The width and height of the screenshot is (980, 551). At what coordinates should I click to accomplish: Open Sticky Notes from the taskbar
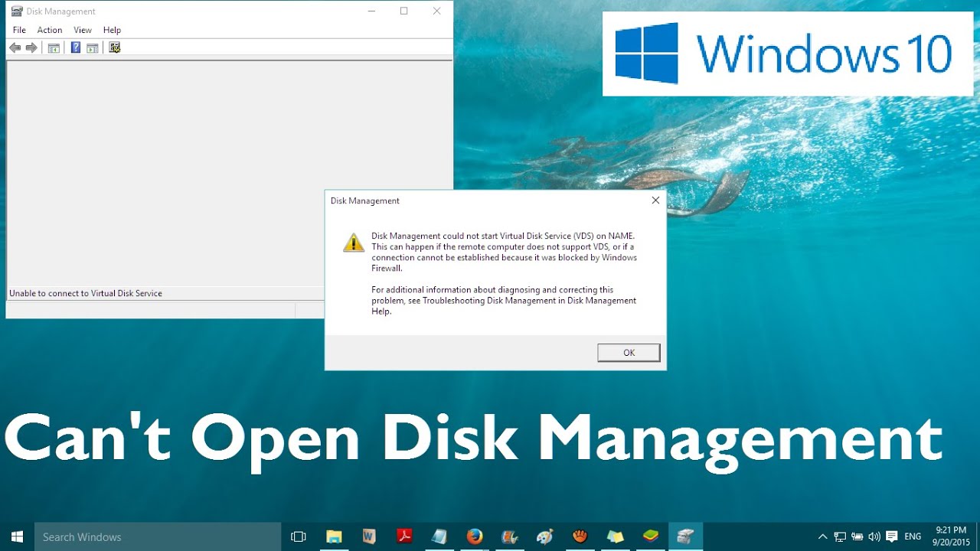click(616, 536)
